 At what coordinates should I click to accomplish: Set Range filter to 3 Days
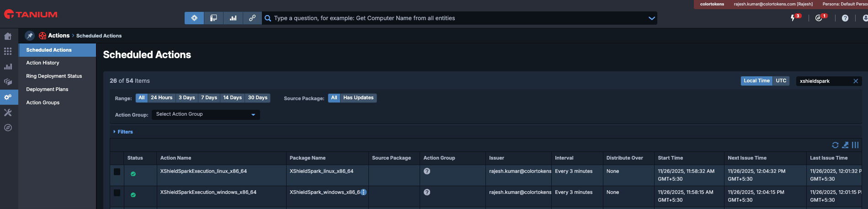pos(187,98)
